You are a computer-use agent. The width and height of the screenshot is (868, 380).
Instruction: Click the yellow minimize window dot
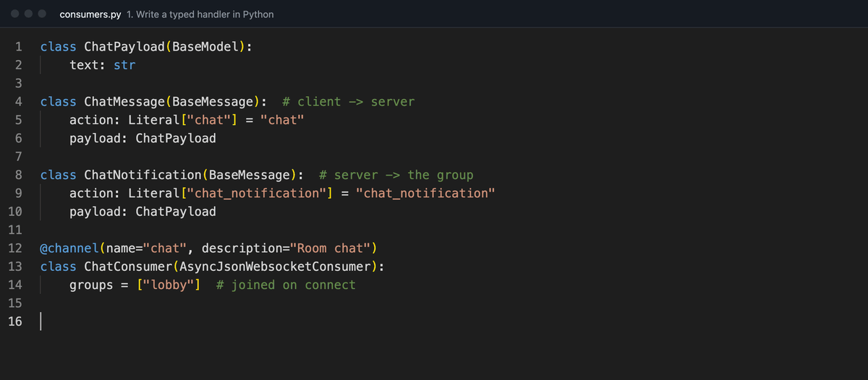29,14
